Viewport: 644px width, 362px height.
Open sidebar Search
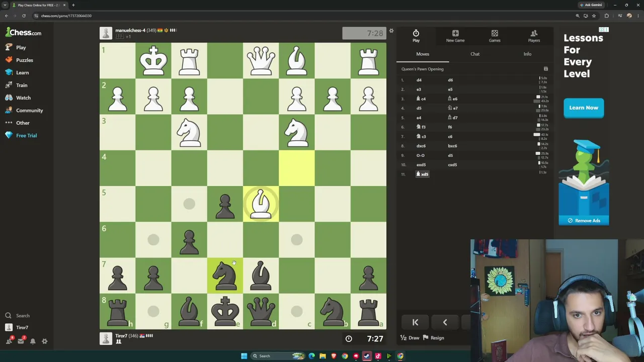[x=18, y=316]
